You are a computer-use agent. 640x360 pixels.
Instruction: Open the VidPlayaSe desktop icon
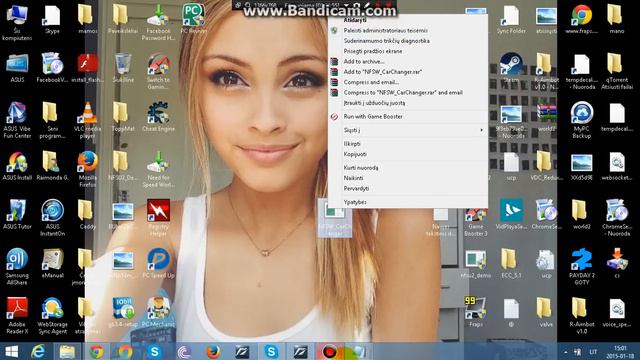[511, 215]
